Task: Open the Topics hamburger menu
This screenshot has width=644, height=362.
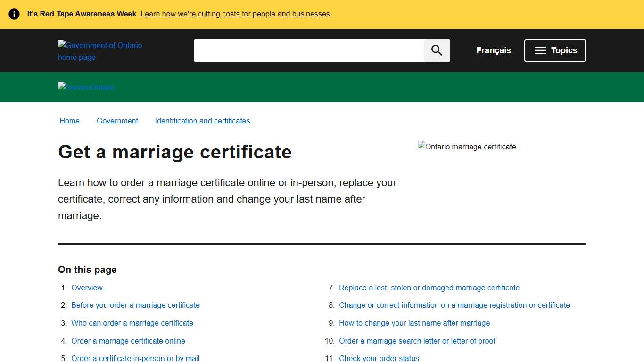Action: click(555, 50)
